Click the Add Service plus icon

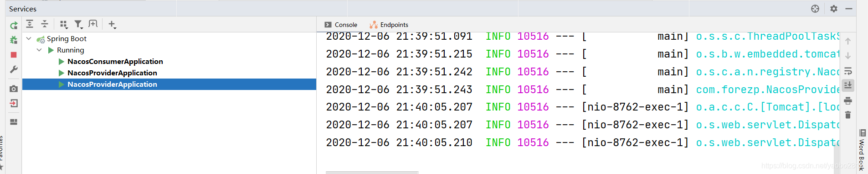[x=112, y=24]
